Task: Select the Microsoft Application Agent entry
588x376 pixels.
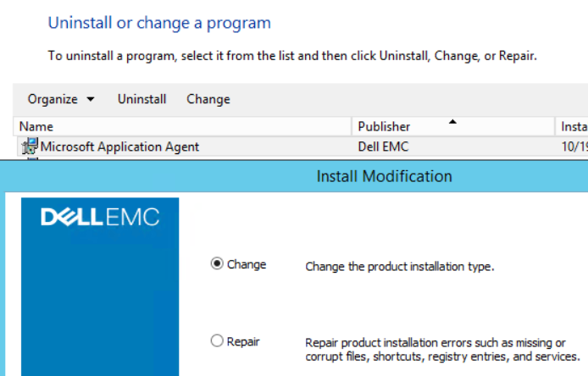Action: tap(119, 147)
